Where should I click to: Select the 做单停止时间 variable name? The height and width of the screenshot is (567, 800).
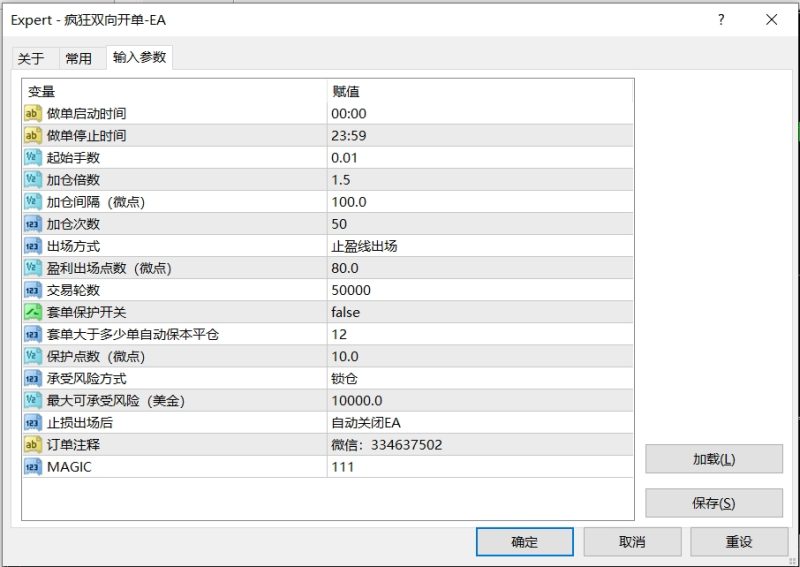coord(86,135)
